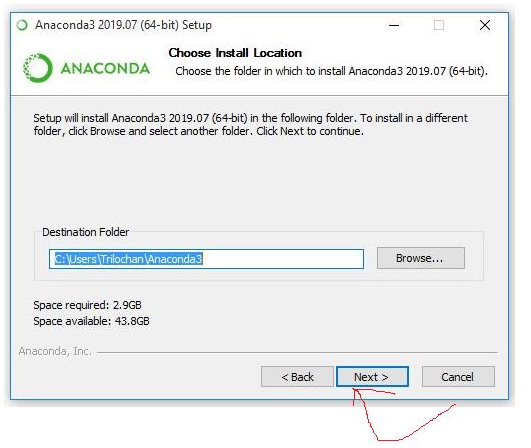Click the 'Choose the folder in which' subtitle

pos(332,71)
